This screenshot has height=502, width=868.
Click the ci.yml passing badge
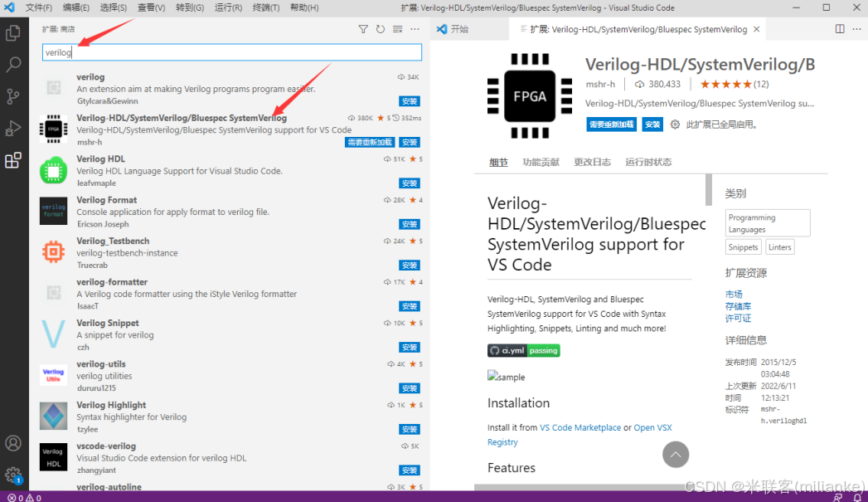523,351
